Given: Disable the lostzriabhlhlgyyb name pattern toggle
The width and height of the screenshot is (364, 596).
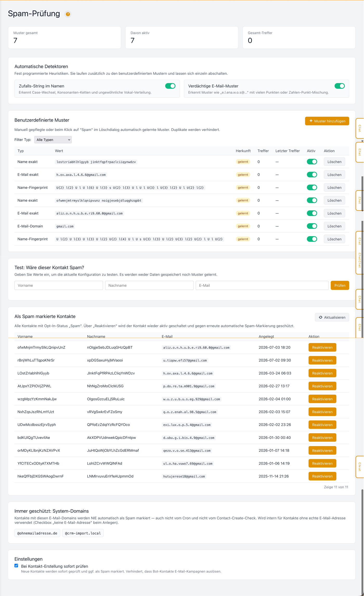Looking at the screenshot, I should click(312, 162).
